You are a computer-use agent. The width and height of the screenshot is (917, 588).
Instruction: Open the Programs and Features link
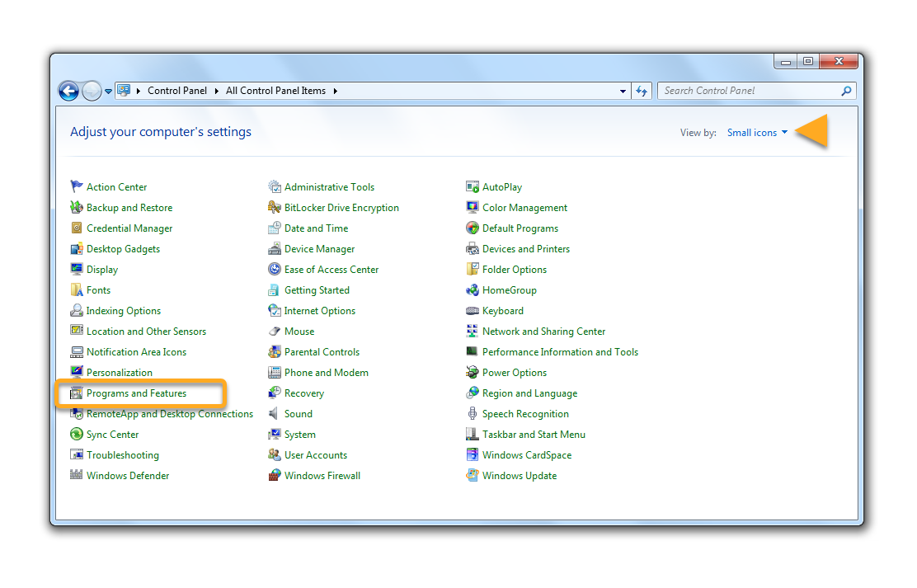tap(136, 393)
